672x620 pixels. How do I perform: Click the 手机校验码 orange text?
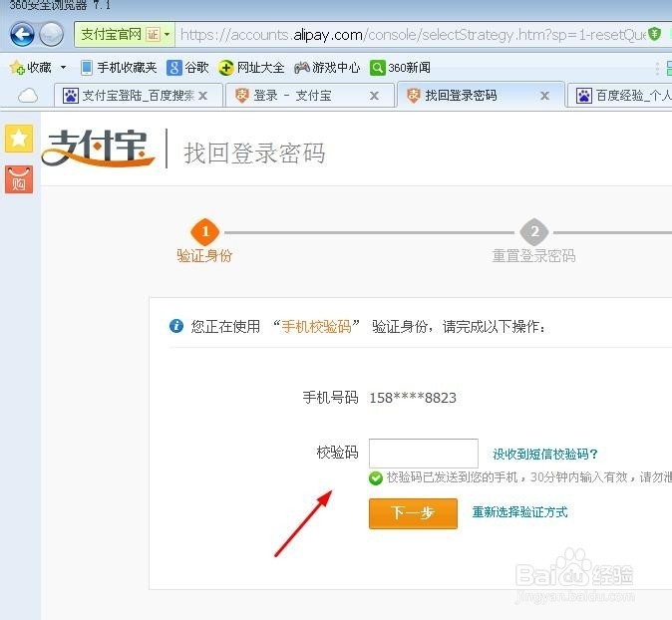(x=316, y=327)
